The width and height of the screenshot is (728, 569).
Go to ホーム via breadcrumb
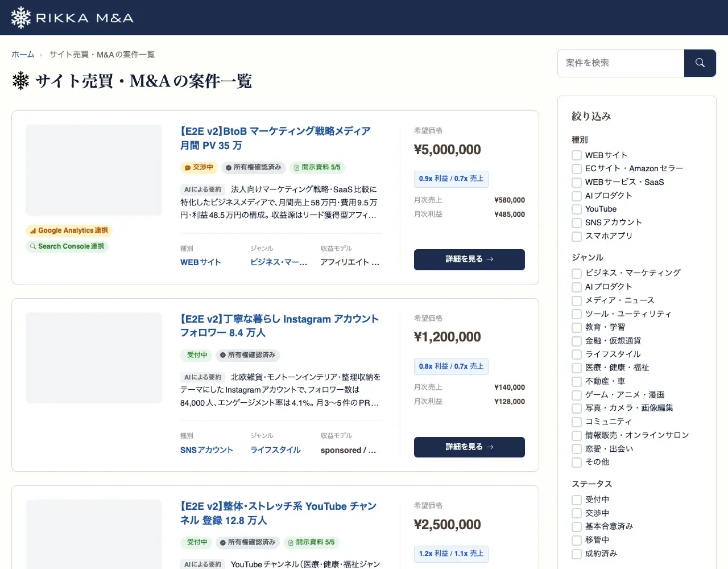23,55
